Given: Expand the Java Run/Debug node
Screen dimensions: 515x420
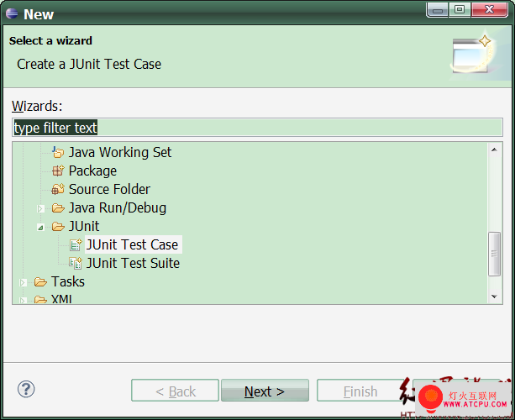Looking at the screenshot, I should point(40,208).
